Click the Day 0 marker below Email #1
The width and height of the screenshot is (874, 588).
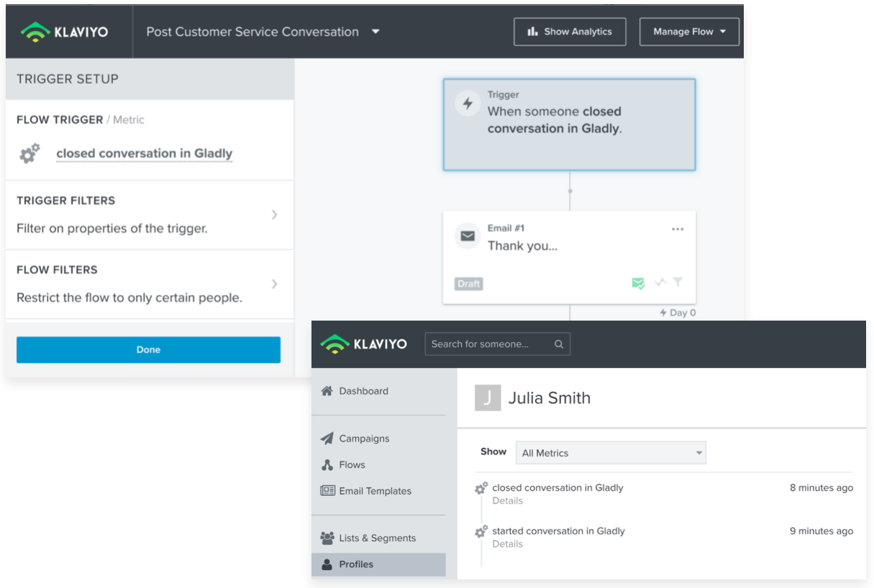[x=678, y=313]
